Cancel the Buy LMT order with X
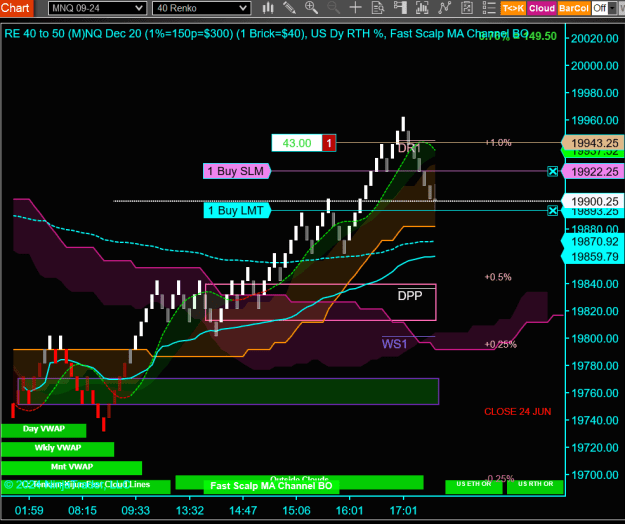 tap(552, 210)
